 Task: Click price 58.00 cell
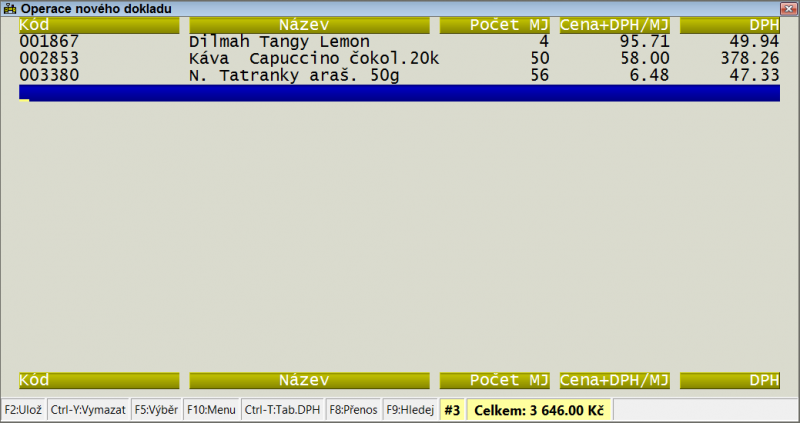pyautogui.click(x=644, y=59)
